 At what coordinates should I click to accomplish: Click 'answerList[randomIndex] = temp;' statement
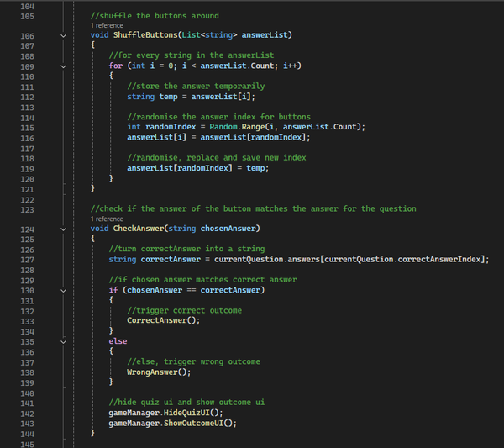[x=198, y=168]
